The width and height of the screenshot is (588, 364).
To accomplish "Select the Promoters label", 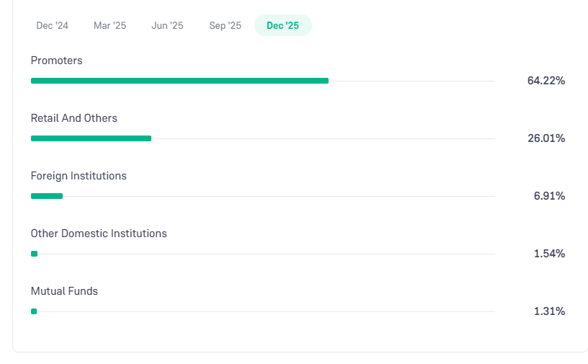I will [x=56, y=61].
